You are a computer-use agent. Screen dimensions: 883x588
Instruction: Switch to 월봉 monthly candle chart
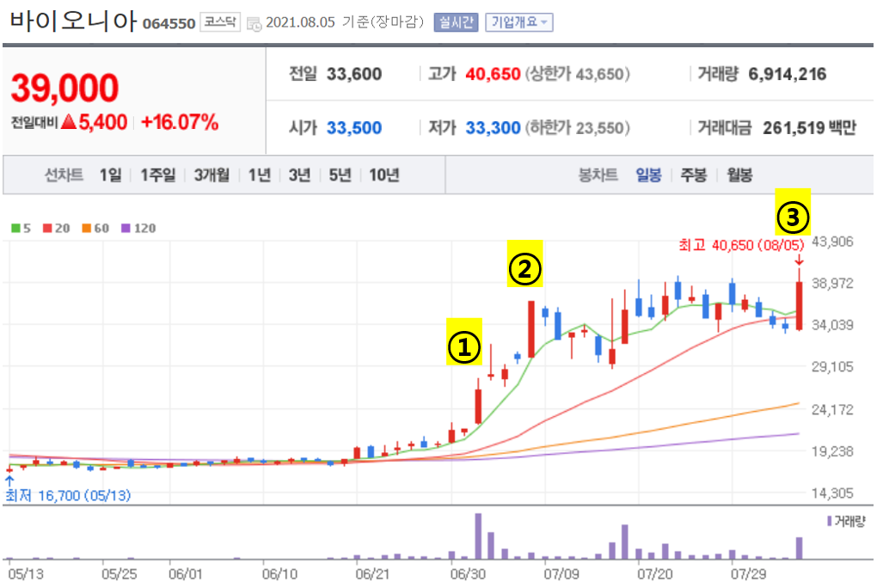pos(739,175)
